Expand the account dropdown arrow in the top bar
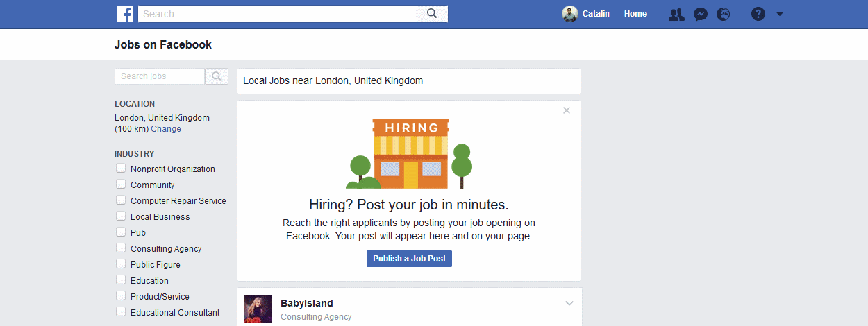This screenshot has height=326, width=868. coord(779,14)
